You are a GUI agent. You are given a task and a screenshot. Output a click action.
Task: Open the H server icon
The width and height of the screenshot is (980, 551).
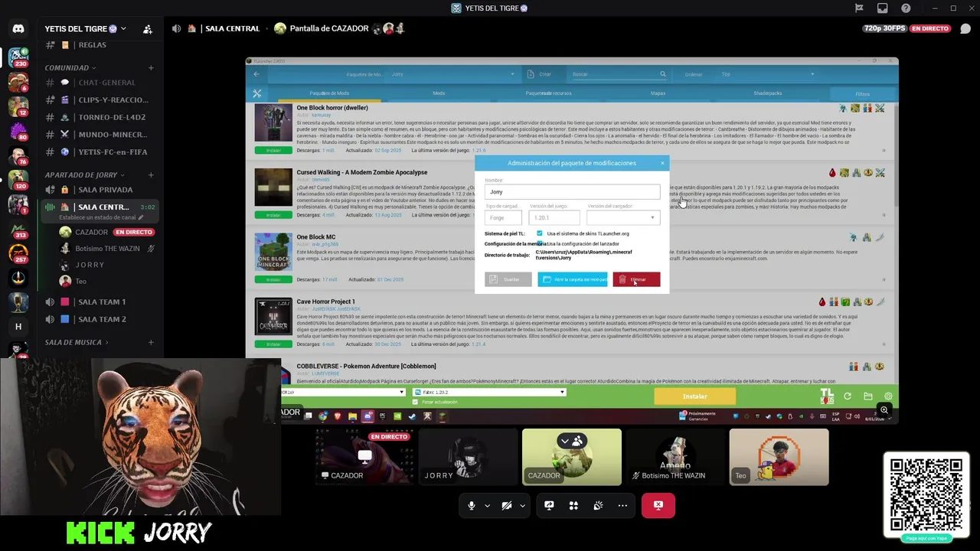coord(18,327)
